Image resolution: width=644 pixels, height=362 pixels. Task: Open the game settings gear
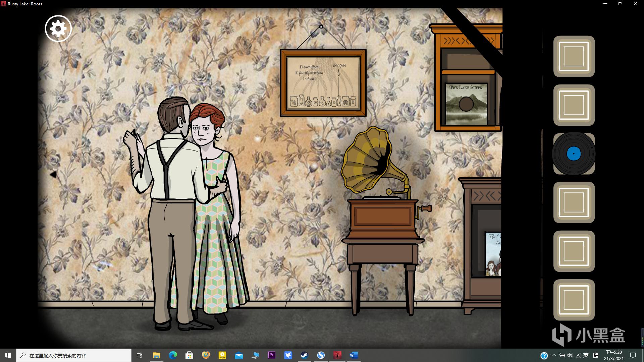tap(58, 28)
